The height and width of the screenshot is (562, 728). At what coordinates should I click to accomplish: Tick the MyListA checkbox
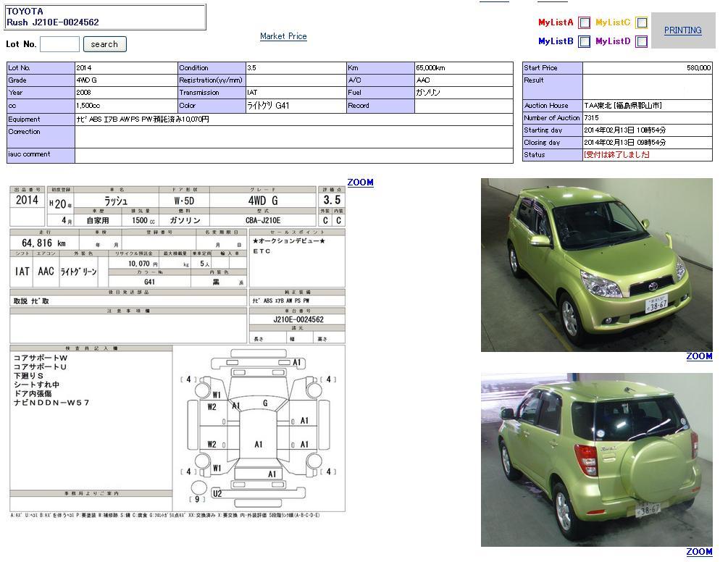tap(584, 22)
